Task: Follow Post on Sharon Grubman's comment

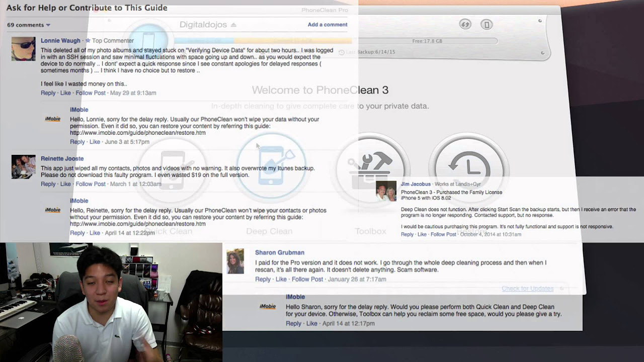Action: [x=307, y=279]
